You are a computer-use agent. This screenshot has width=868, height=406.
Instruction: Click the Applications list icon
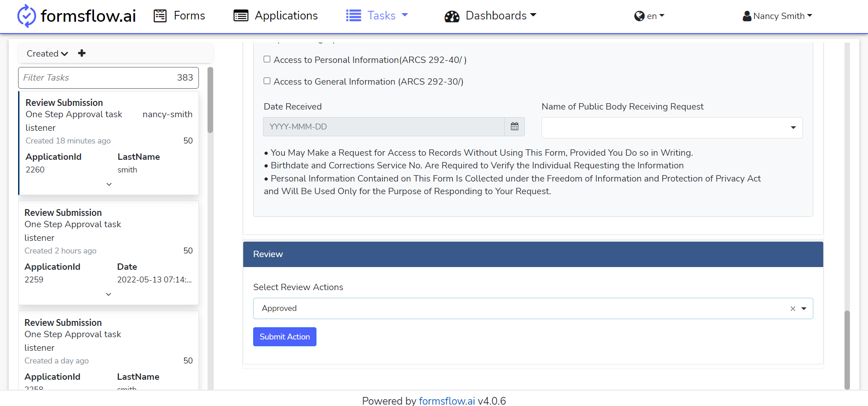[241, 16]
